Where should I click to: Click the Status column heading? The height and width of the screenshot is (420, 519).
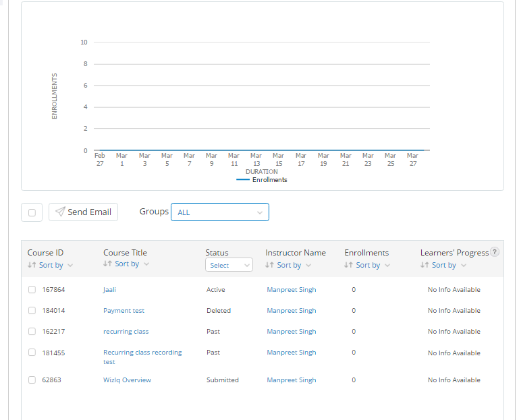(x=217, y=253)
